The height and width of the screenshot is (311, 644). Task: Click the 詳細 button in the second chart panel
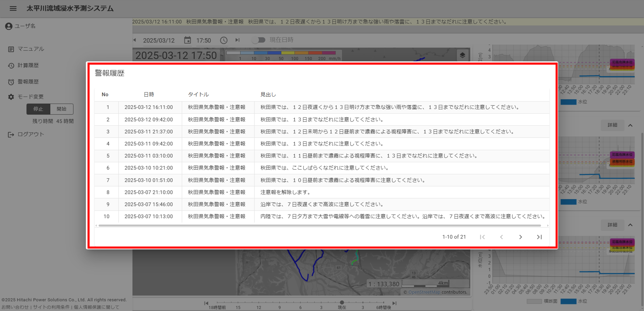[612, 125]
